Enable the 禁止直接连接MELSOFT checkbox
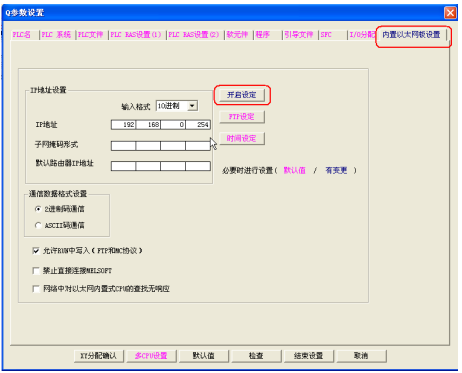 (36, 271)
